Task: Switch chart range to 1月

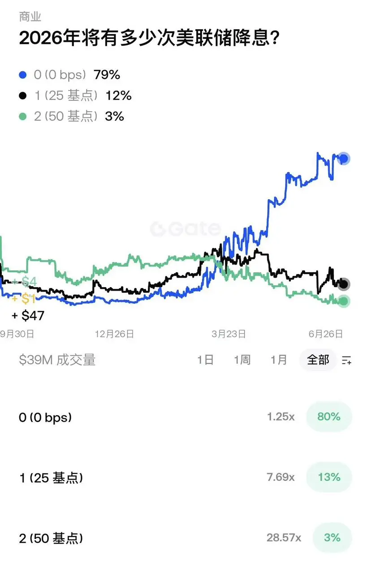Action: coord(279,360)
